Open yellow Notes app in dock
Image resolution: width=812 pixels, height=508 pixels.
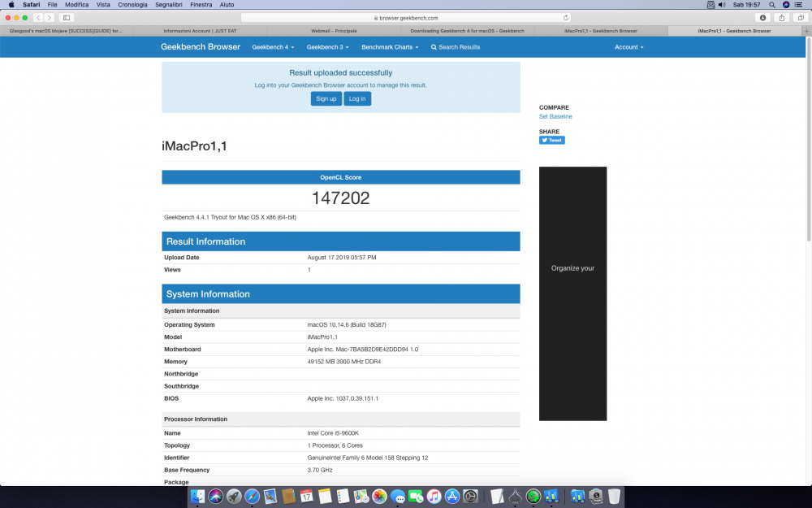pos(325,496)
